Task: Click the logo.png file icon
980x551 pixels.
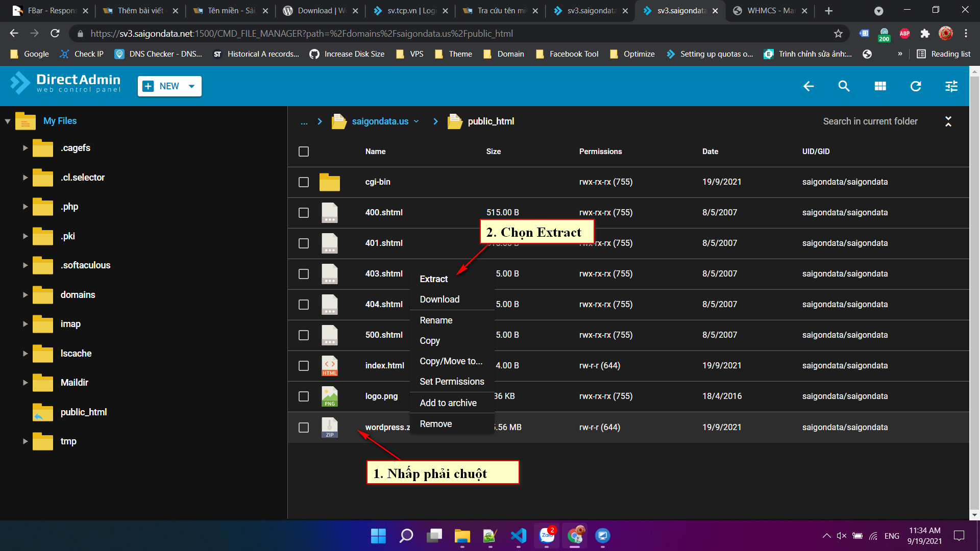Action: point(330,396)
